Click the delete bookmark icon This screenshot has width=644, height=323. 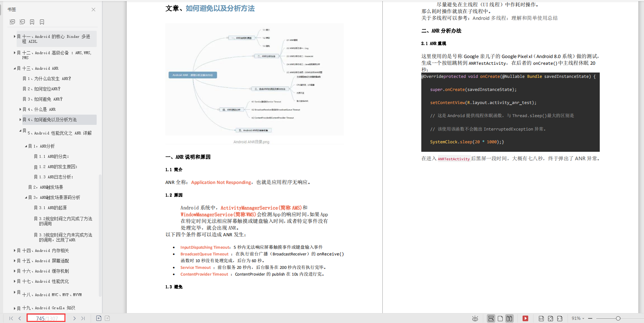[42, 22]
